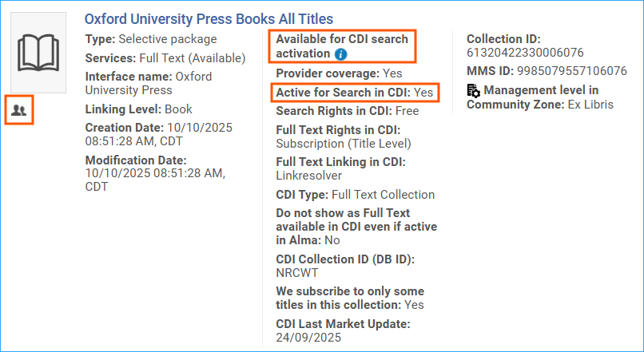The width and height of the screenshot is (644, 352).
Task: Click the open book collection thumbnail
Action: coord(38,53)
